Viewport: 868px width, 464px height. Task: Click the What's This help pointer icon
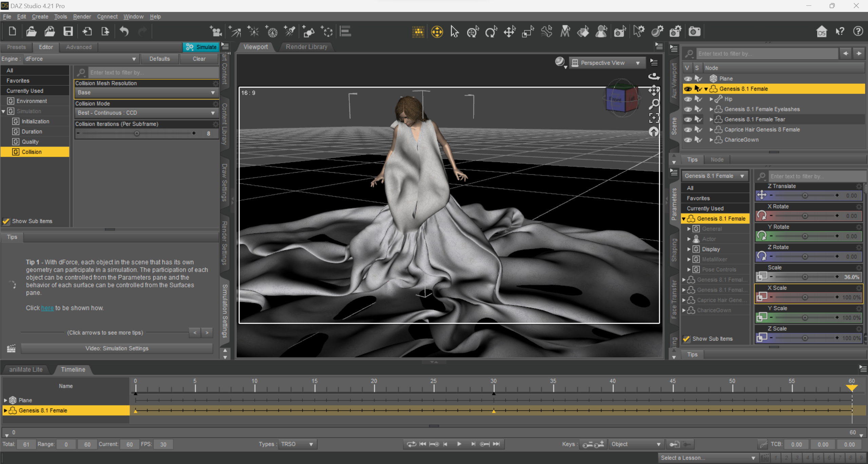pos(840,32)
